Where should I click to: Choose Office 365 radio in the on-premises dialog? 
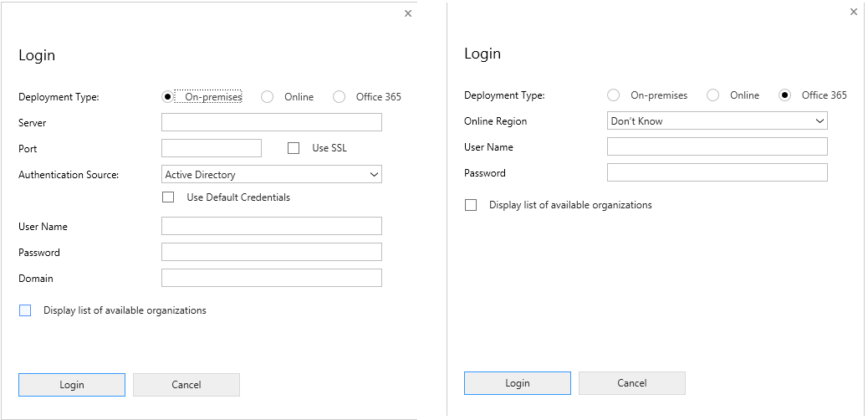pyautogui.click(x=339, y=97)
